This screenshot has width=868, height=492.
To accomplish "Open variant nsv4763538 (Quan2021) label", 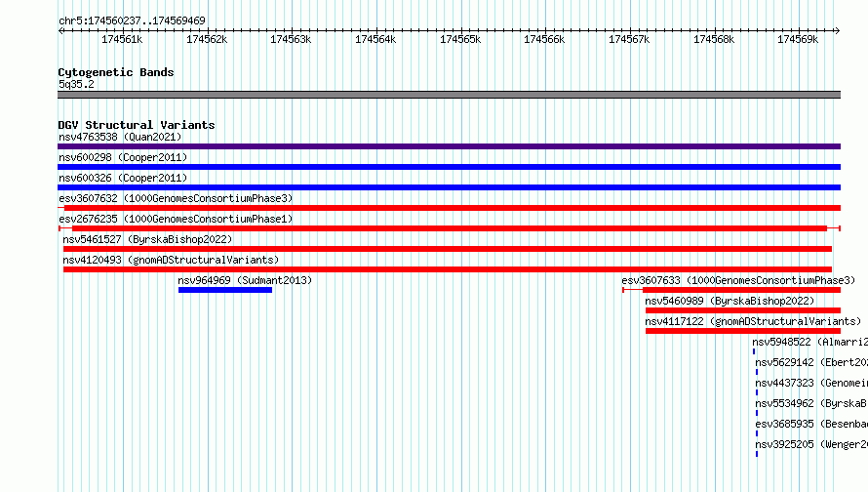I will click(120, 137).
